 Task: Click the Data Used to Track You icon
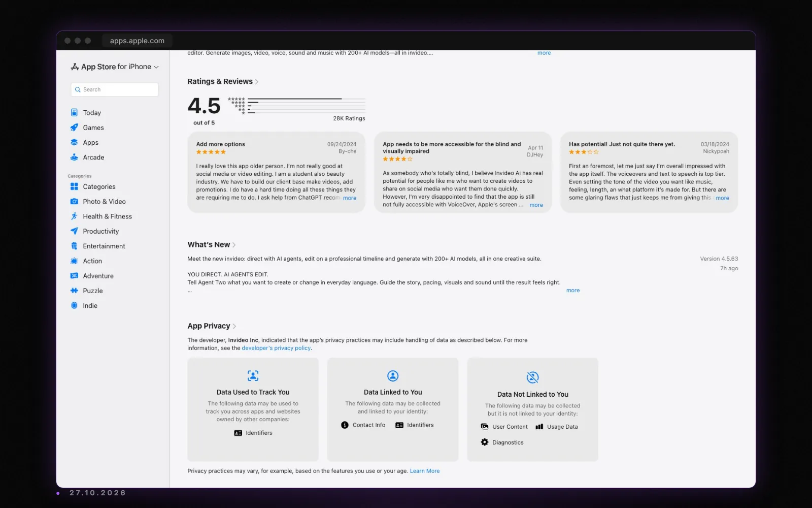click(253, 376)
